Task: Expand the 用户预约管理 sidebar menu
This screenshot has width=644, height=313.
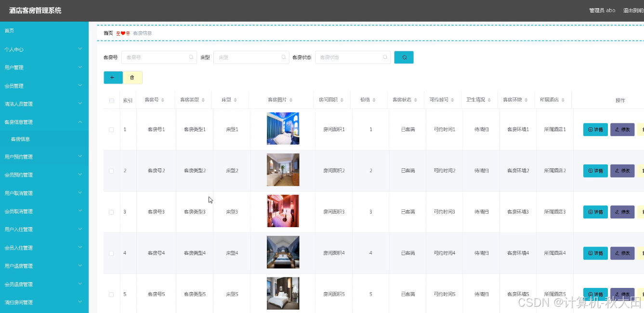Action: 44,157
